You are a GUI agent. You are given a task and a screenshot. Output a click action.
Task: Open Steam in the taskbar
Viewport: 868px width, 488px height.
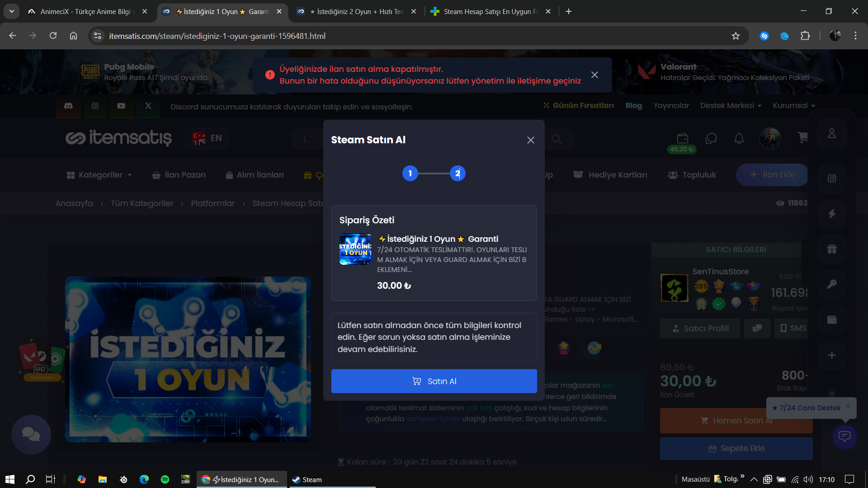pyautogui.click(x=331, y=479)
